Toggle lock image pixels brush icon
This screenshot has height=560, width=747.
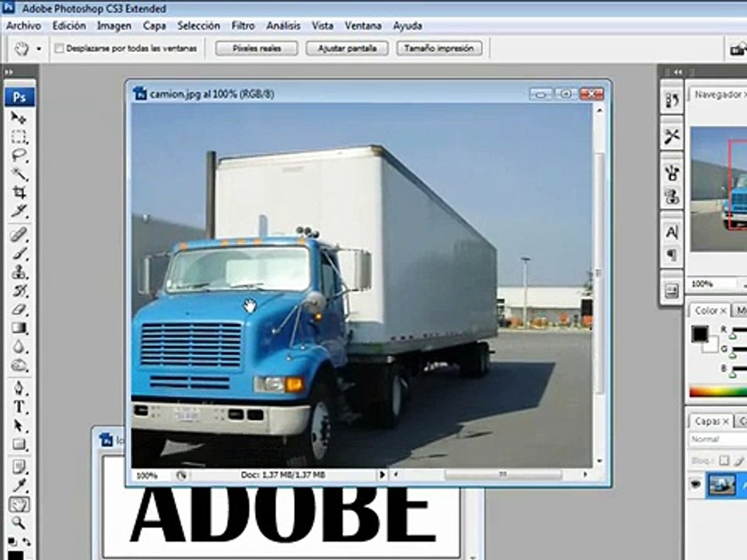pyautogui.click(x=740, y=460)
